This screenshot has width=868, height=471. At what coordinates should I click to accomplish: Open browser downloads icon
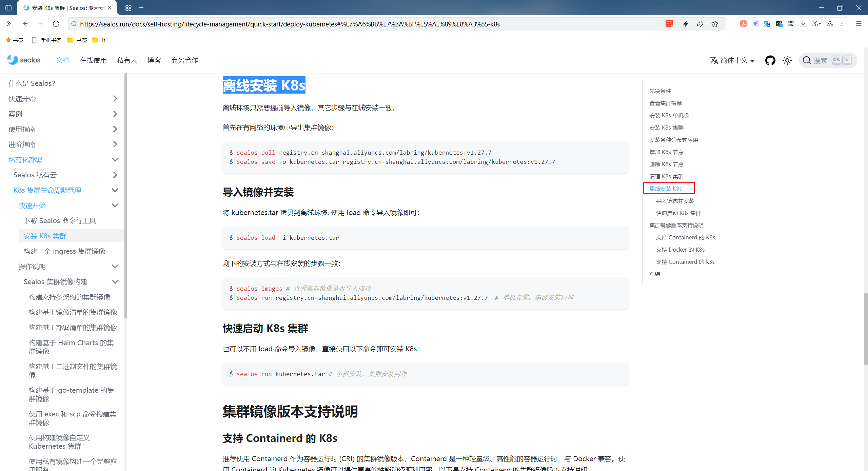click(803, 24)
